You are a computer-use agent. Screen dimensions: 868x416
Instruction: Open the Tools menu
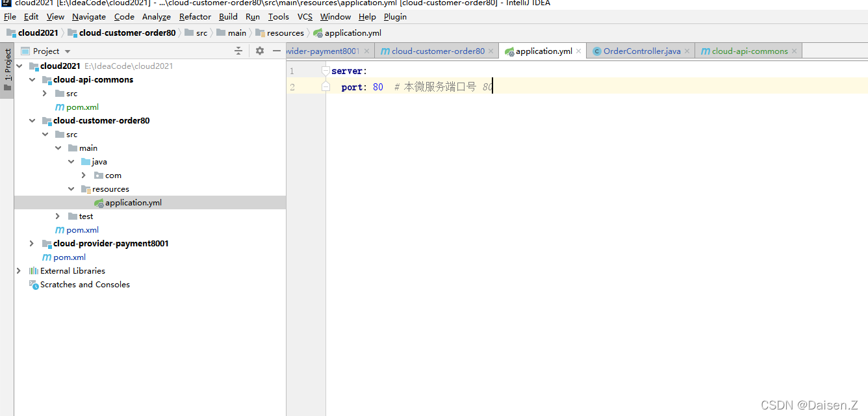pyautogui.click(x=279, y=17)
